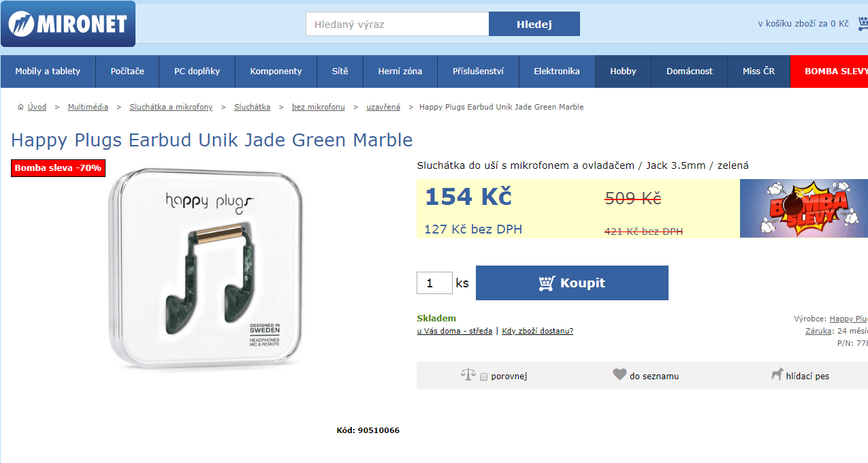This screenshot has width=868, height=463.
Task: Click the Skladem stock status
Action: coord(436,318)
